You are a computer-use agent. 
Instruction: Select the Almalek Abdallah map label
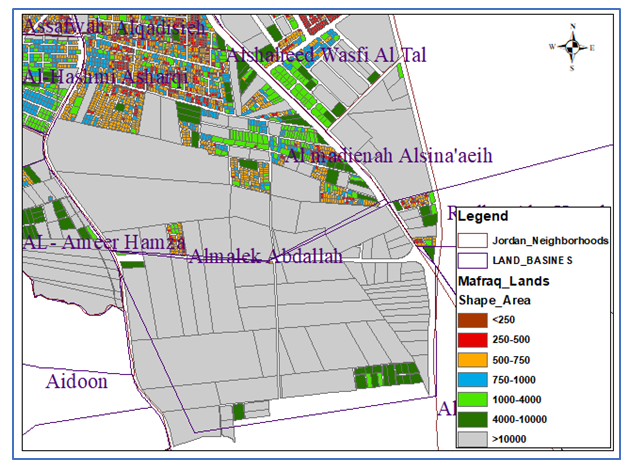click(265, 256)
